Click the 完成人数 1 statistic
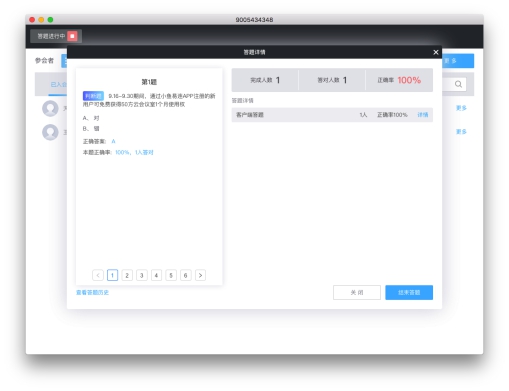Image resolution: width=509 pixels, height=391 pixels. click(265, 80)
